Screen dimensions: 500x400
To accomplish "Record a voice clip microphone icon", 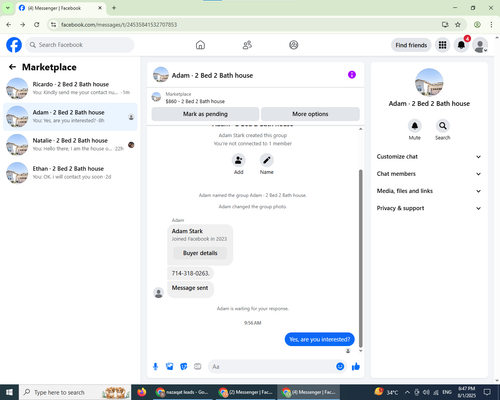I will pos(155,367).
